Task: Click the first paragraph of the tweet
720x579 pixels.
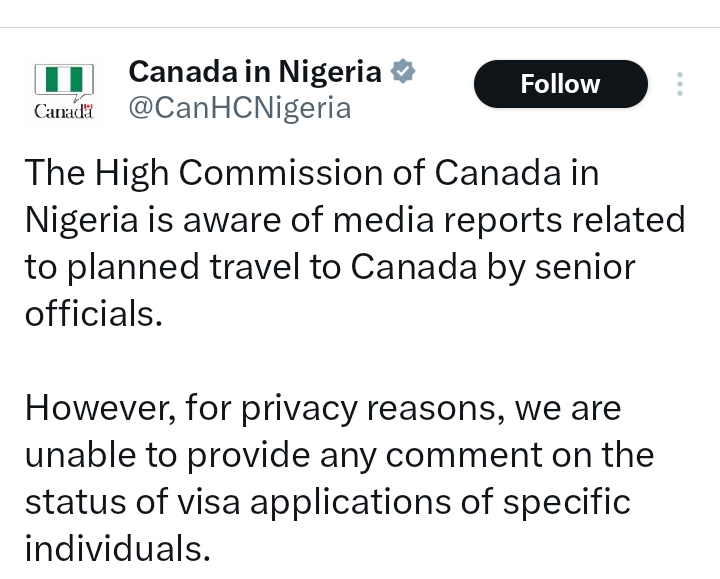Action: 350,243
